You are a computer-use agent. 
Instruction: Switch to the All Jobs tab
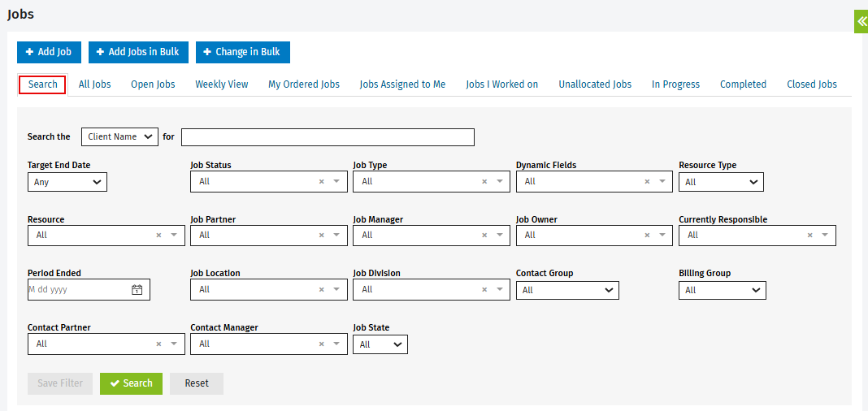[x=94, y=84]
